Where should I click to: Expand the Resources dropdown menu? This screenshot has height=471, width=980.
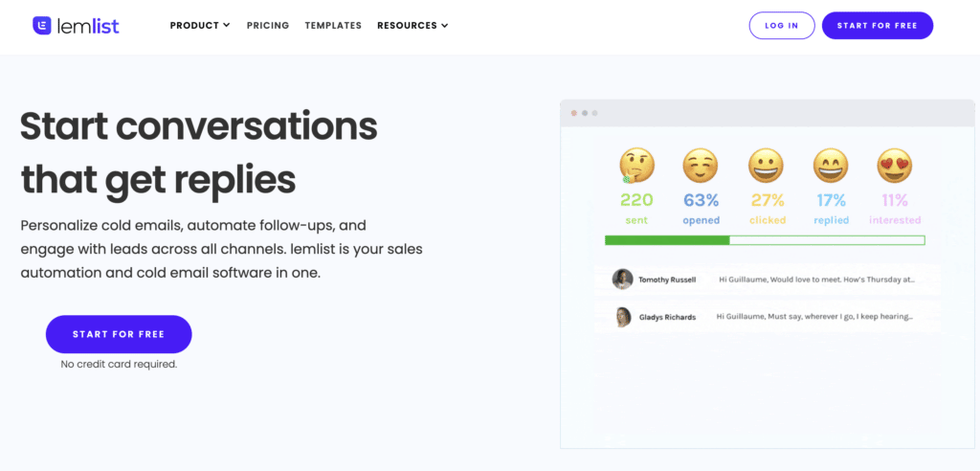(413, 26)
